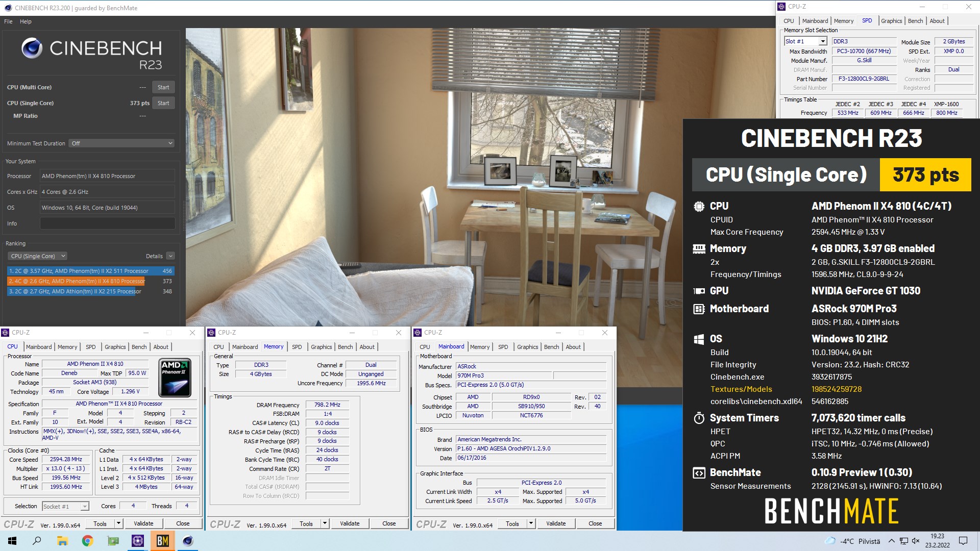
Task: Start CPU Single Core test
Action: tap(163, 103)
